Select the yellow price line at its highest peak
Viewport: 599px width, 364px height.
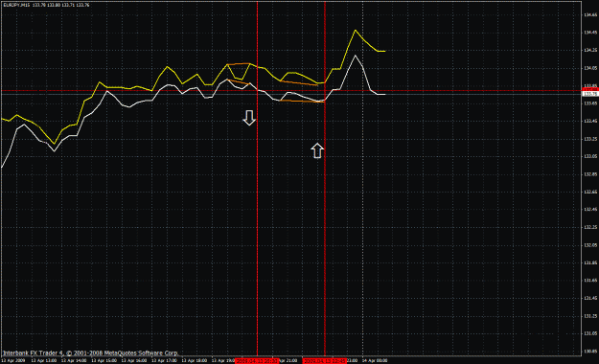tap(356, 30)
